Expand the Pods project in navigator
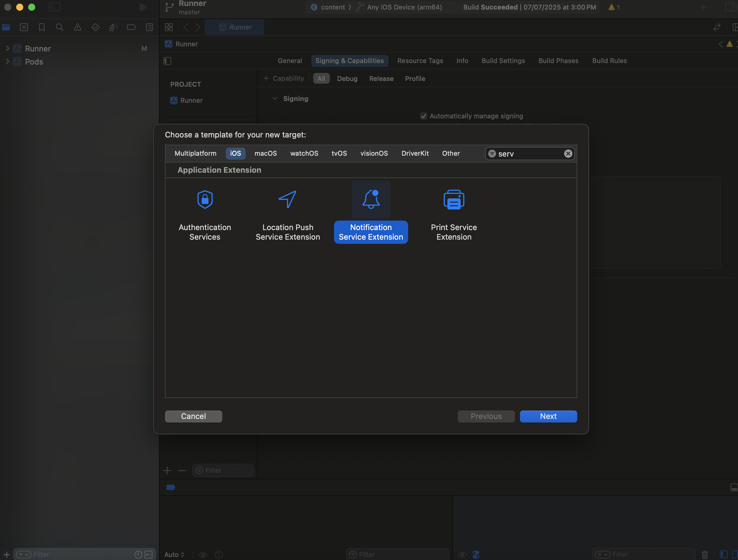This screenshot has width=738, height=560. click(x=7, y=61)
